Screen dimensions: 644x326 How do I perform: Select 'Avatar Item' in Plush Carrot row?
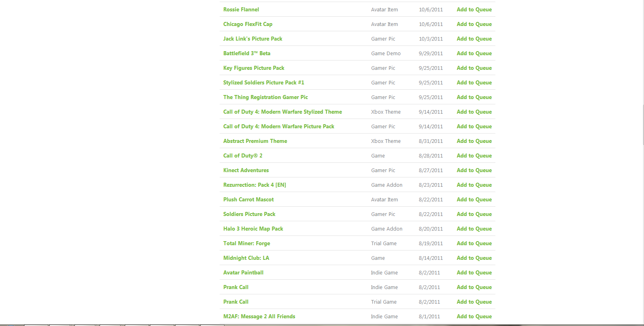[x=385, y=199]
